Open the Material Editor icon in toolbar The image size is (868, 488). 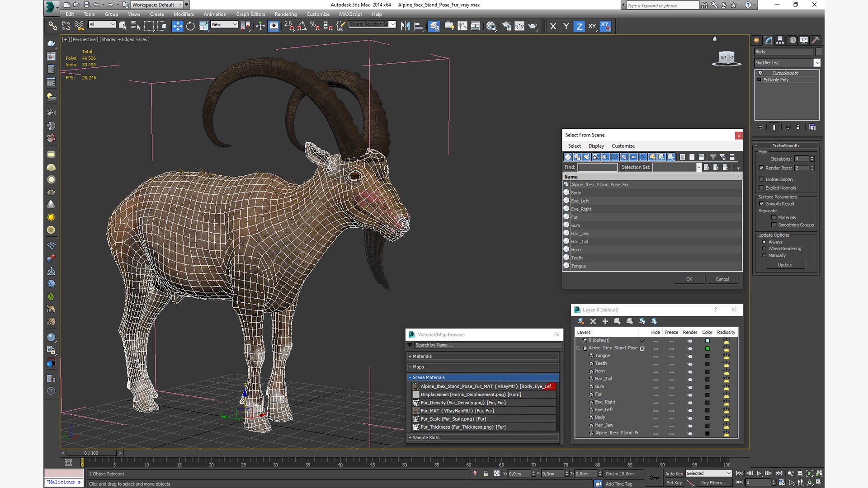tap(491, 26)
